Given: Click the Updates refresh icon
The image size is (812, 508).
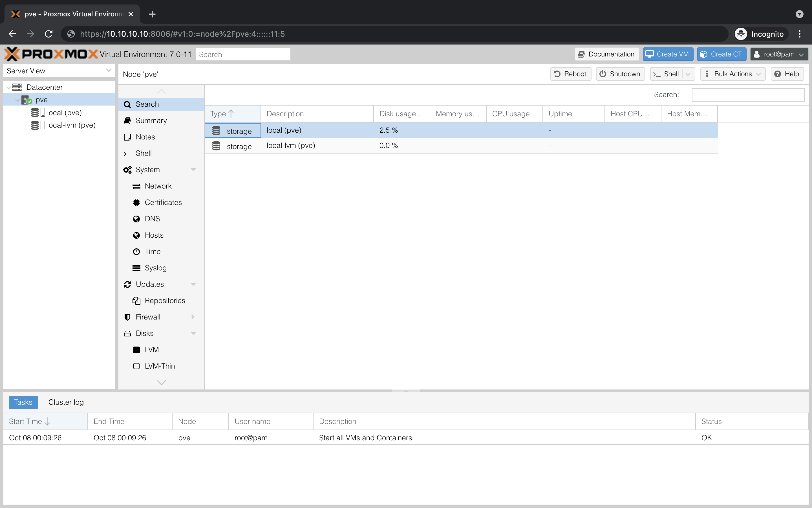Looking at the screenshot, I should [x=127, y=284].
